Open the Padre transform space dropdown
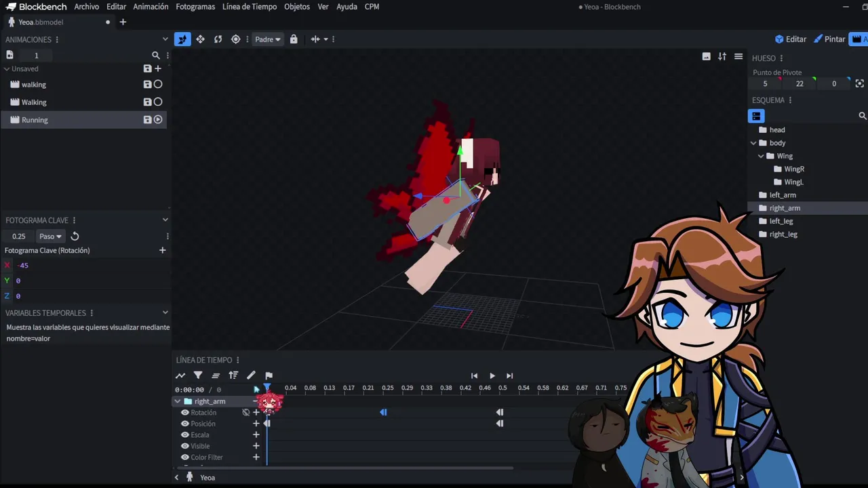Screen dimensions: 868x488 (x=267, y=39)
